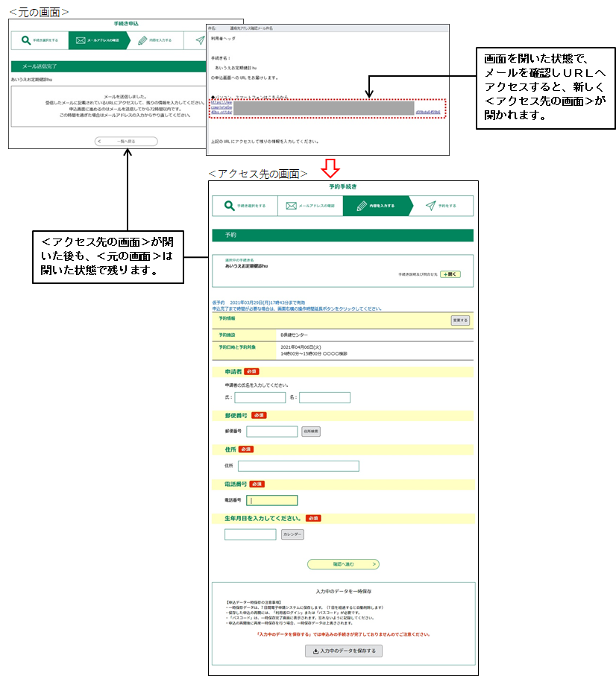Viewport: 616px width, 676px height.
Task: Click the red down arrow between screens
Action: [329, 165]
